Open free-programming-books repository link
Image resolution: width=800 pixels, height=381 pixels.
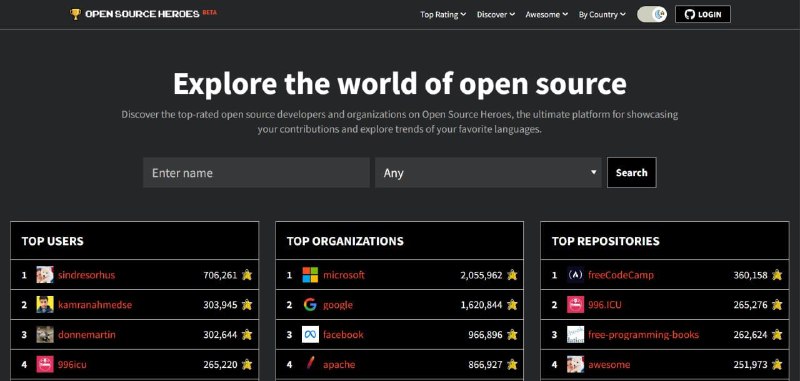[x=643, y=335]
